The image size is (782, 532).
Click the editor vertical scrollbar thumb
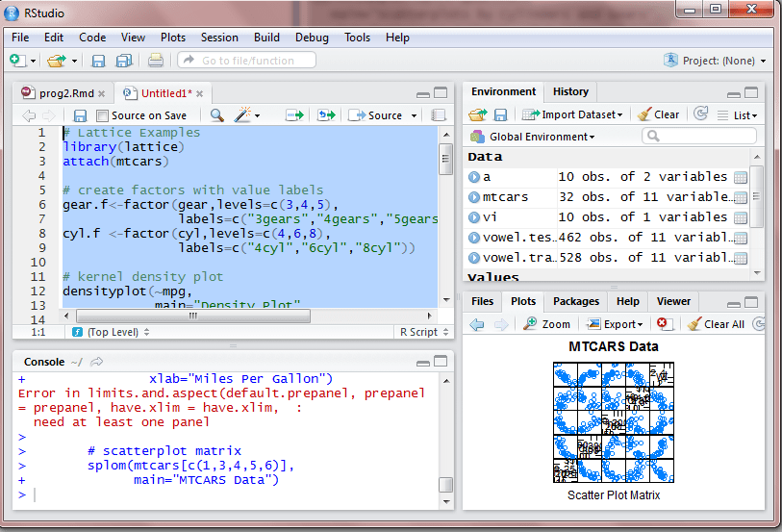pyautogui.click(x=446, y=159)
